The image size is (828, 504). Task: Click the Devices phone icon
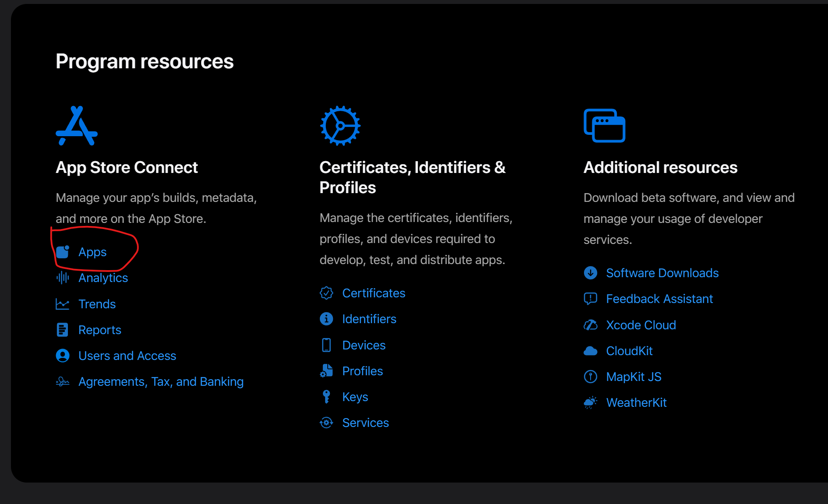pyautogui.click(x=326, y=345)
